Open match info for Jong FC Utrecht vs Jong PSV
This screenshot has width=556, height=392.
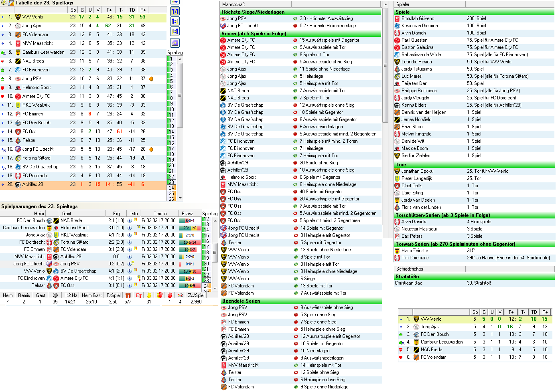click(130, 264)
